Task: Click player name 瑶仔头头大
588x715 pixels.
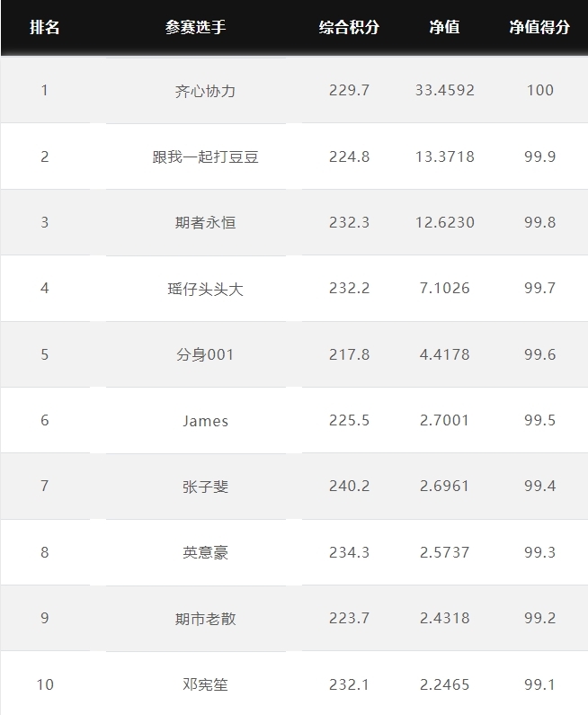Action: [205, 289]
